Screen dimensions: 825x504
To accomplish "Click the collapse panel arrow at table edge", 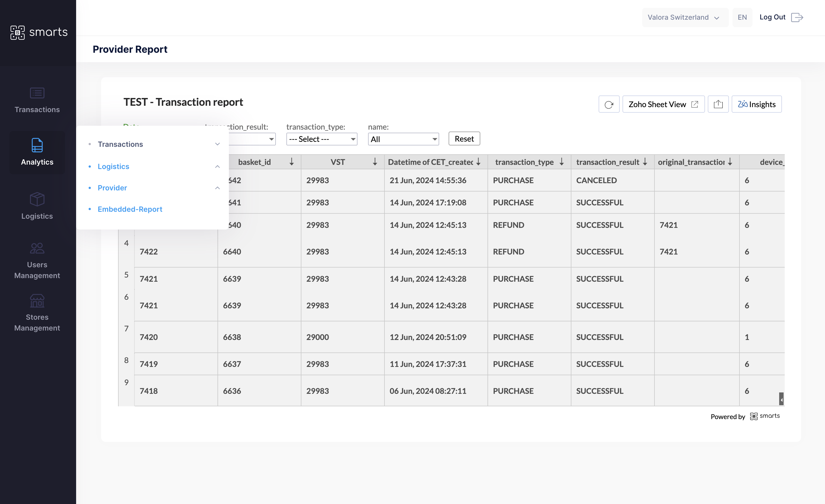I will coord(781,399).
